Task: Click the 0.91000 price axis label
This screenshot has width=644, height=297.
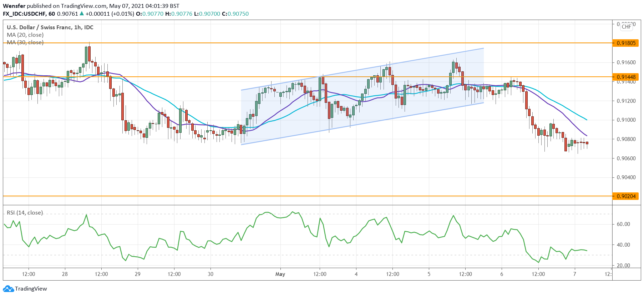Action: (626, 120)
